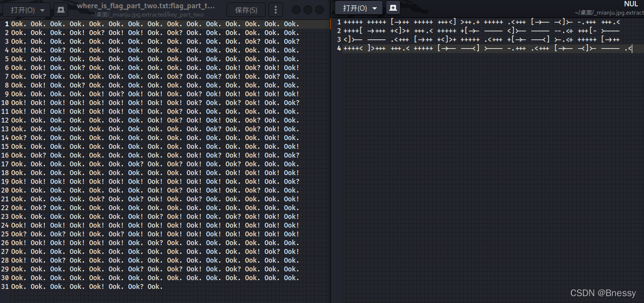
Task: Click line number 22 in Ook file gutter
Action: click(x=5, y=208)
